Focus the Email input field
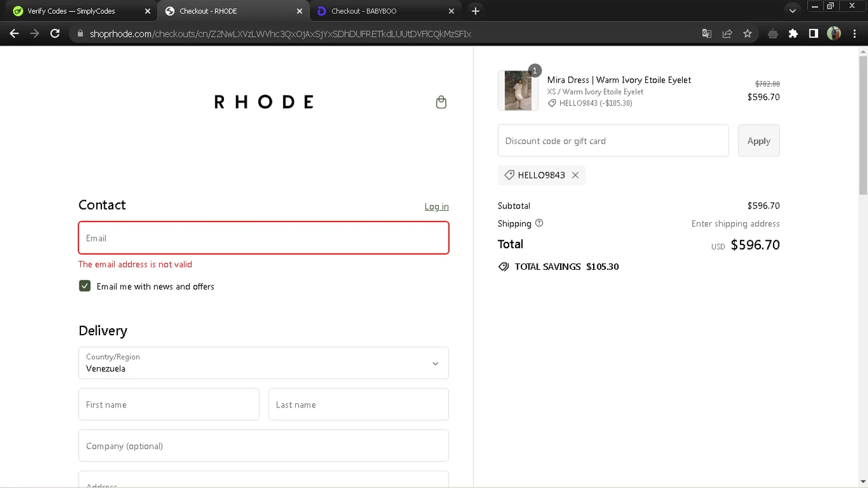Screen dimensions: 868x488 [263, 238]
